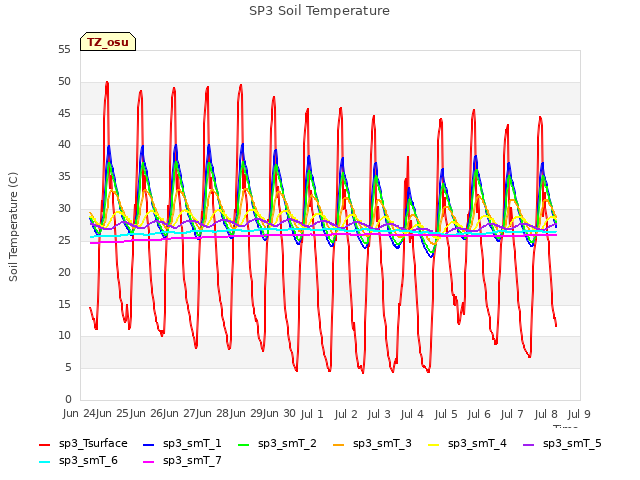
Task: Click the cyan sp3_smT_6 legend swatch
Action: pos(44,462)
